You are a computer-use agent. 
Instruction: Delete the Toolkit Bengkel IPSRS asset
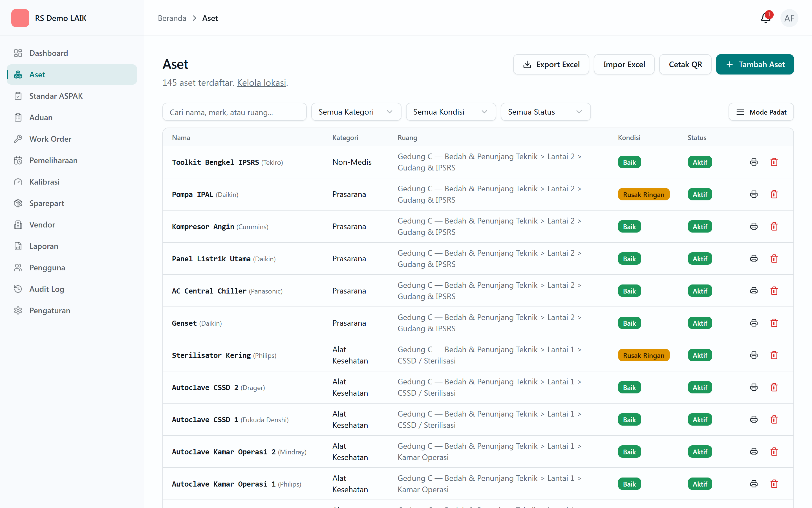[774, 162]
